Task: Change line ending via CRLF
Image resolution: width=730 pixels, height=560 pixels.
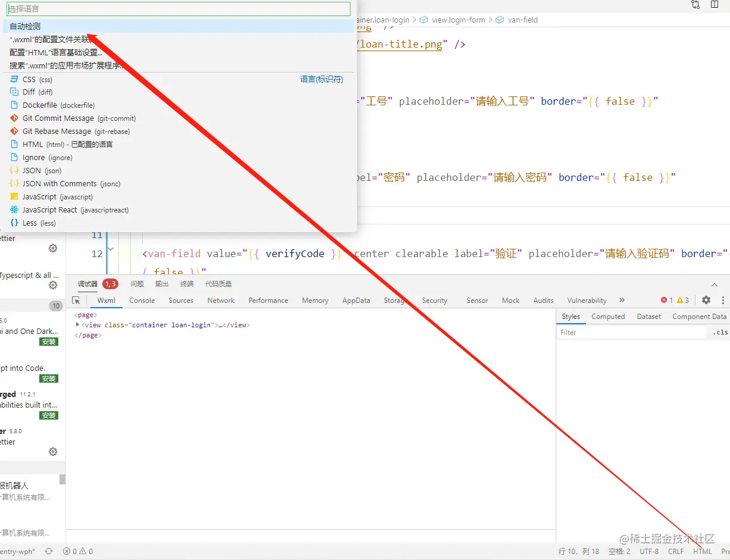Action: point(676,552)
